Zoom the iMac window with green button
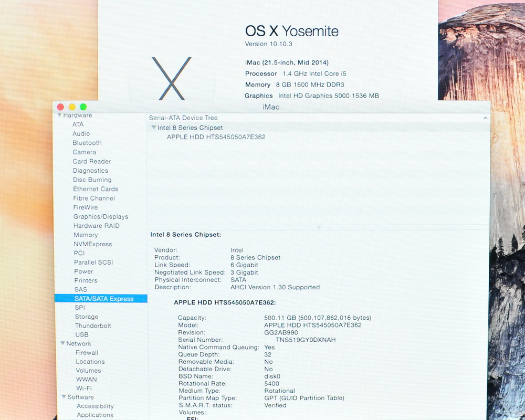This screenshot has width=525, height=420. tap(83, 107)
